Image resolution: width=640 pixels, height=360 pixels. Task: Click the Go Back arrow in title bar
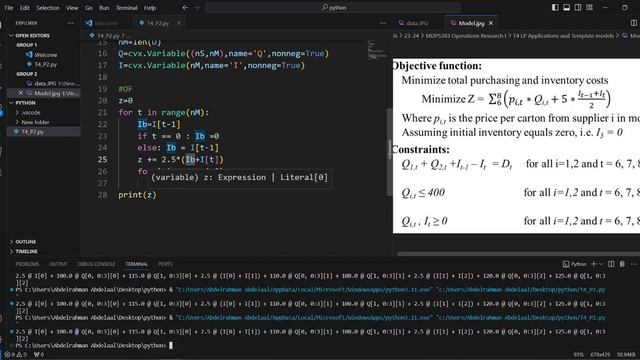185,8
